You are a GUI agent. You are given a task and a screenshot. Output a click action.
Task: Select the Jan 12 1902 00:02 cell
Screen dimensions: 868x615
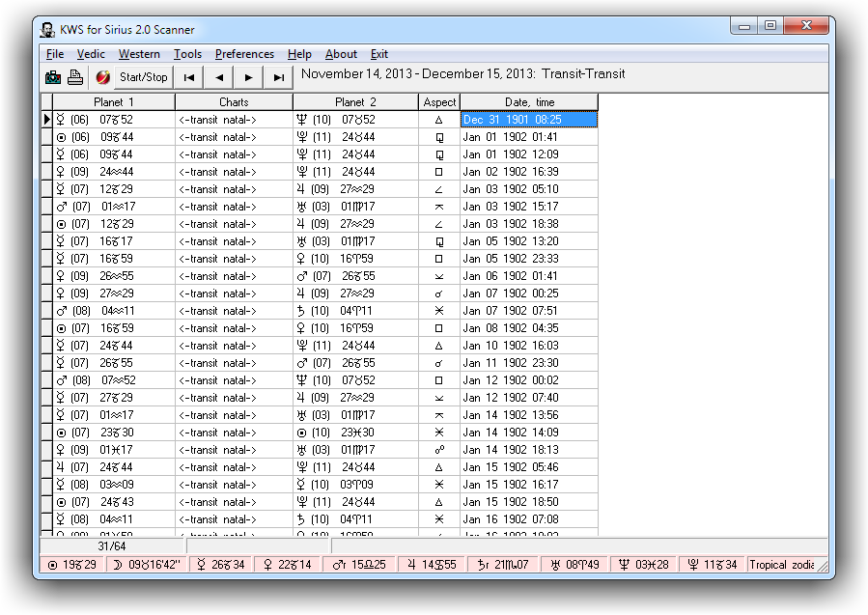pyautogui.click(x=529, y=380)
